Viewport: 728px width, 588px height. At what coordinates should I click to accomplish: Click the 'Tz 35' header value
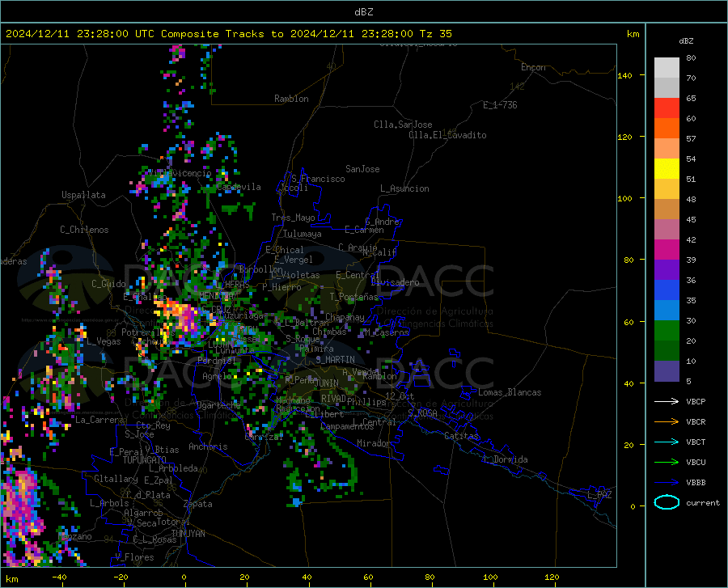point(435,34)
